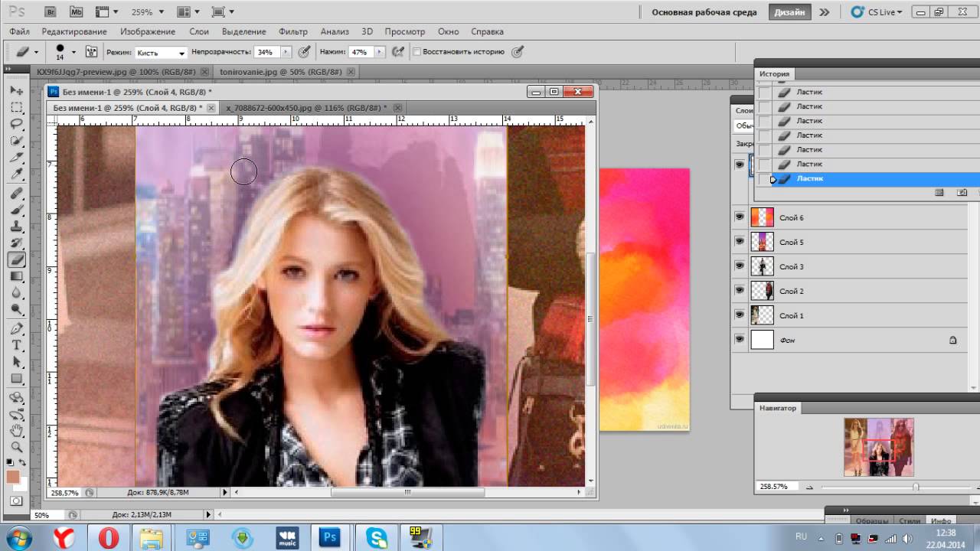
Task: Switch to Дизайн workspace
Action: point(789,12)
